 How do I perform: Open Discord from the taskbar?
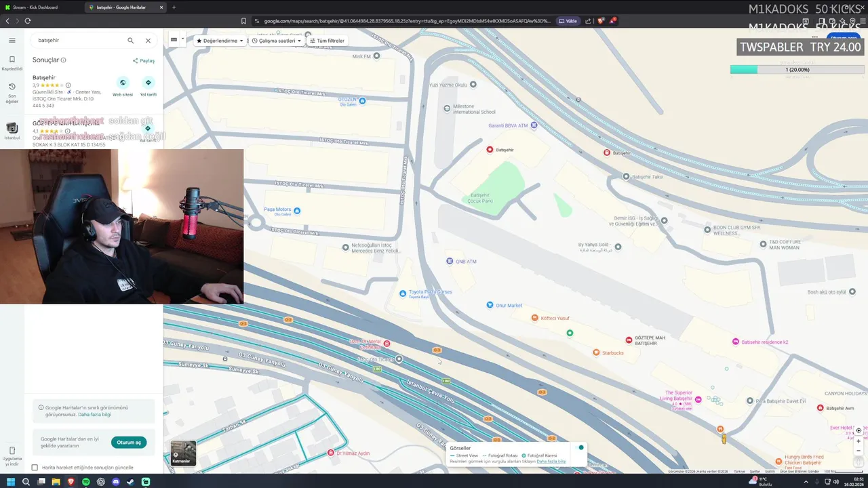click(x=115, y=482)
